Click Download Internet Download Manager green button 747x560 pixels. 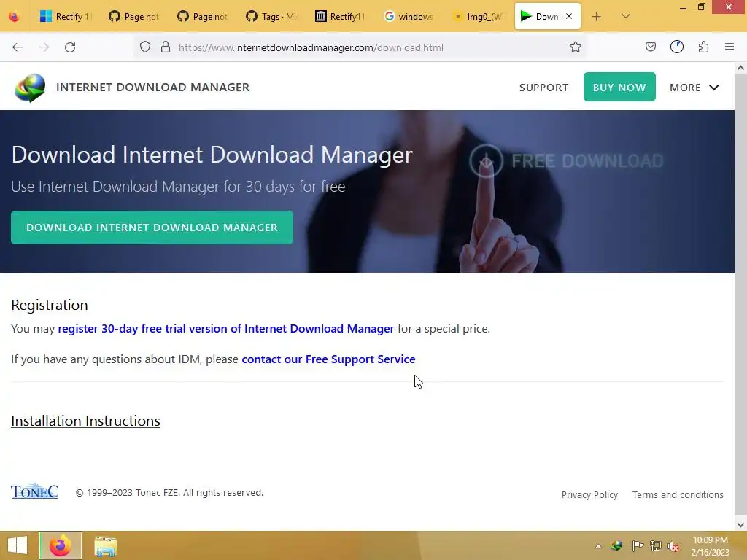[x=152, y=227]
